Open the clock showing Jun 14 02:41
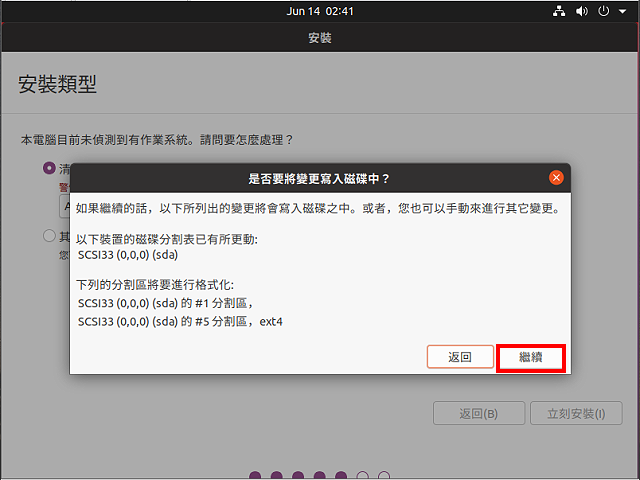The image size is (640, 480). [319, 11]
